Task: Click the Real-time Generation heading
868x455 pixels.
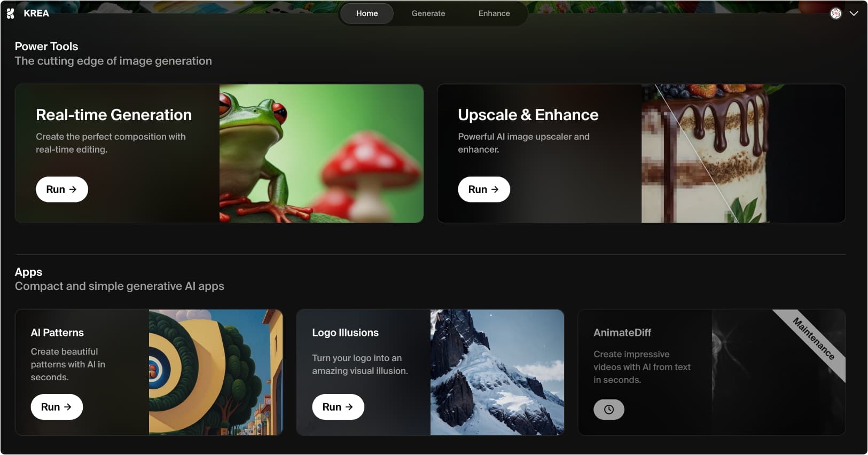Action: point(113,115)
